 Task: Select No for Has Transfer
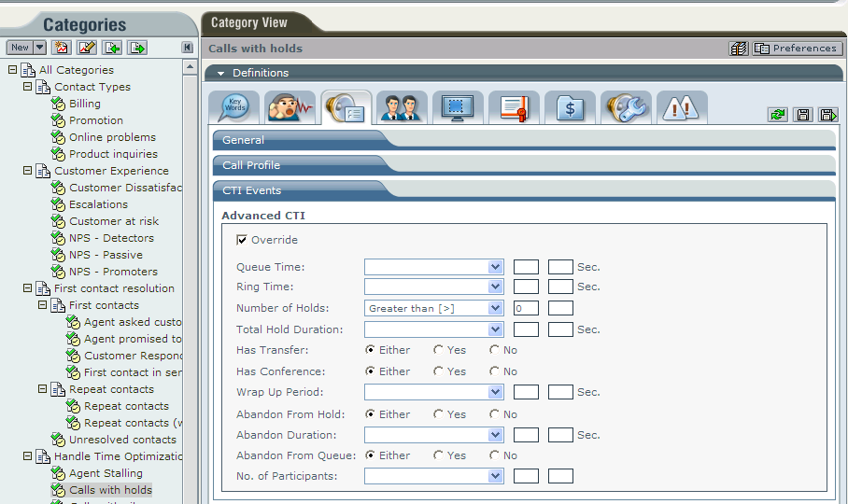(x=494, y=350)
